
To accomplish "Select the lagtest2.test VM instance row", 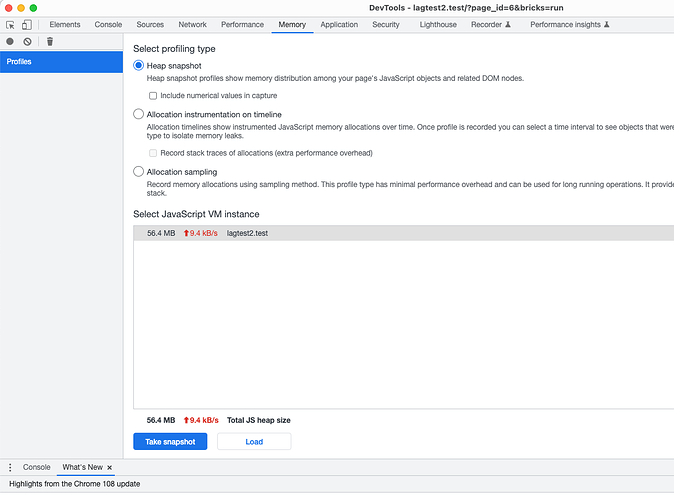I will click(x=400, y=233).
